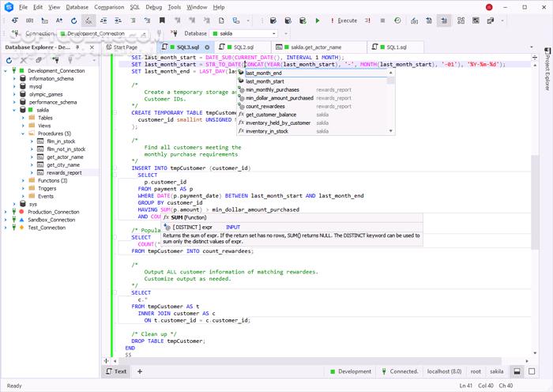Click database icon with green check mark
Screen dimensions: 553x392
click(x=303, y=21)
